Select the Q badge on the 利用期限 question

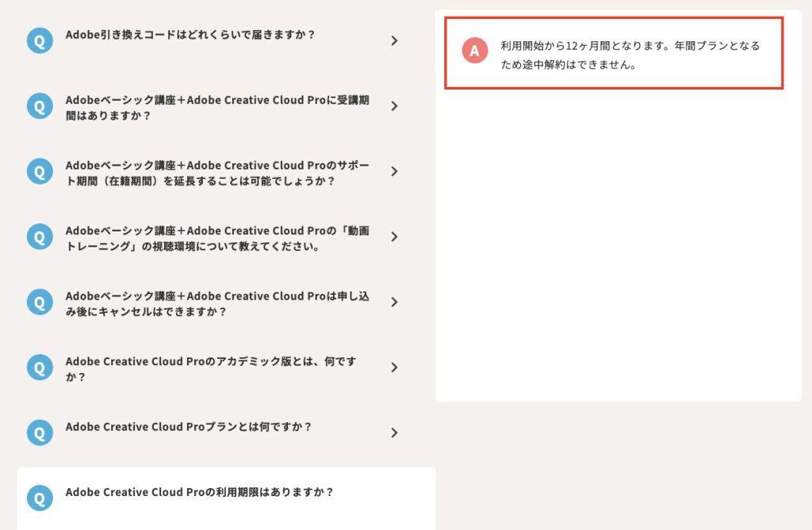40,498
